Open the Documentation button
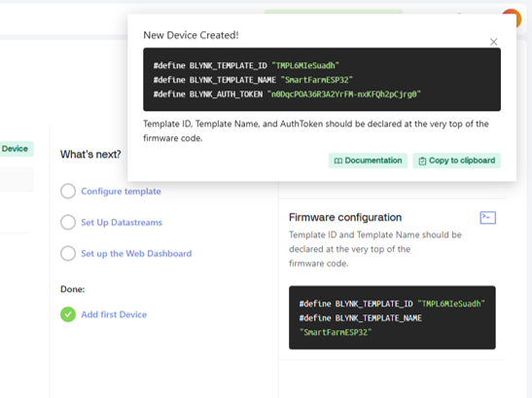 tap(368, 161)
